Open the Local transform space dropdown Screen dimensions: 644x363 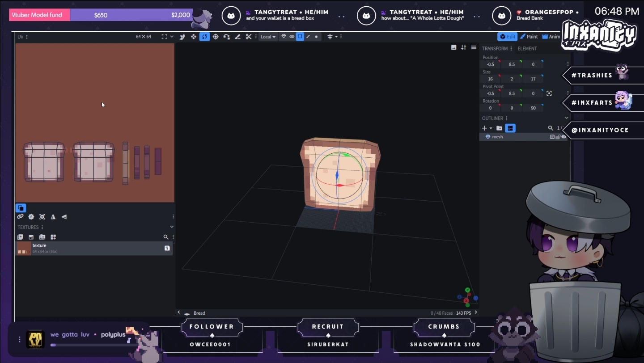[268, 37]
